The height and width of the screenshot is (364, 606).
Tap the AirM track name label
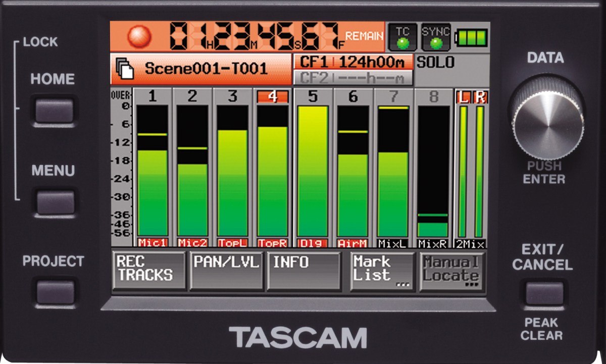tap(353, 243)
